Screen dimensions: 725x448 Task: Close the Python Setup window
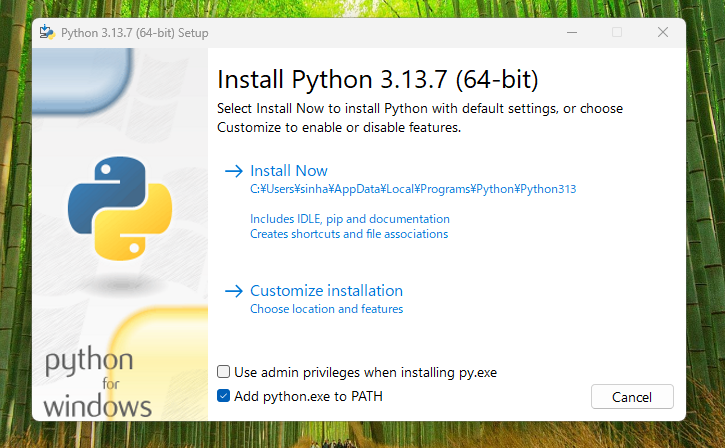click(662, 32)
